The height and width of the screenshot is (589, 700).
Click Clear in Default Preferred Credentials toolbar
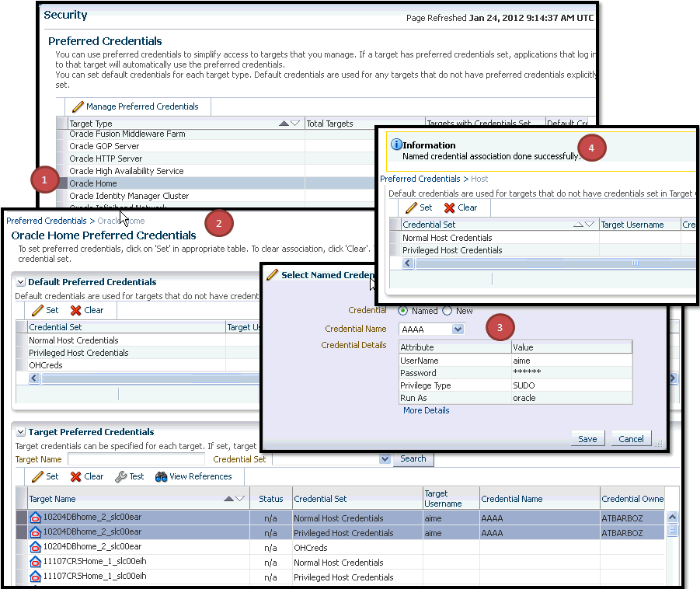[87, 310]
